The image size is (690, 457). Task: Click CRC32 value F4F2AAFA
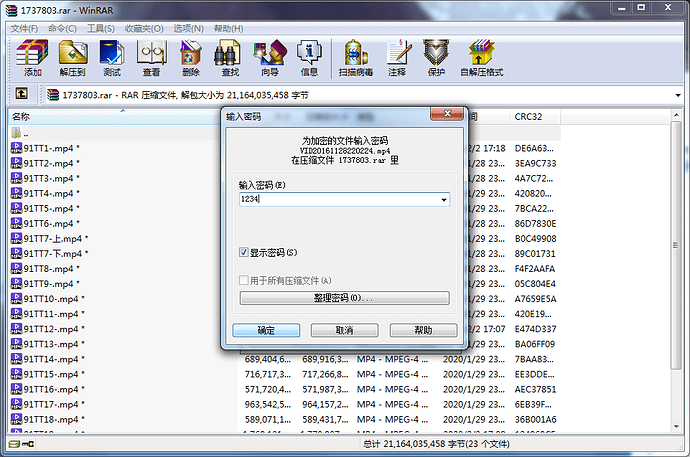[x=535, y=269]
